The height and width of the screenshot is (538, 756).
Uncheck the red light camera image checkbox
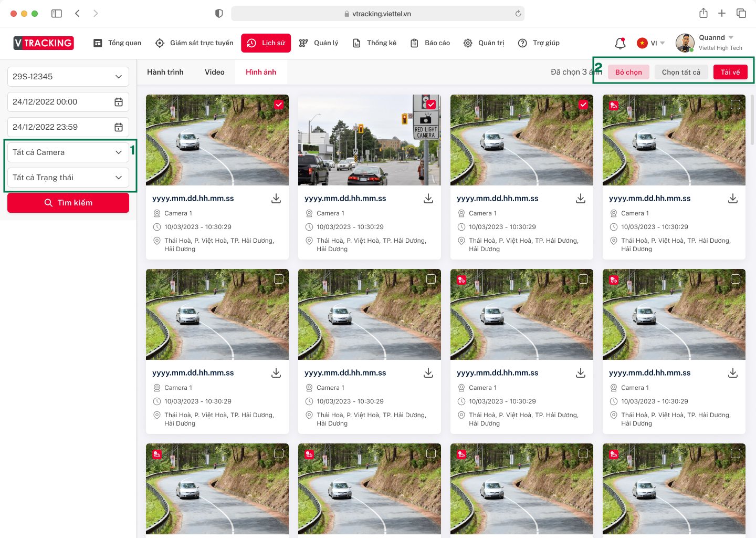tap(431, 105)
